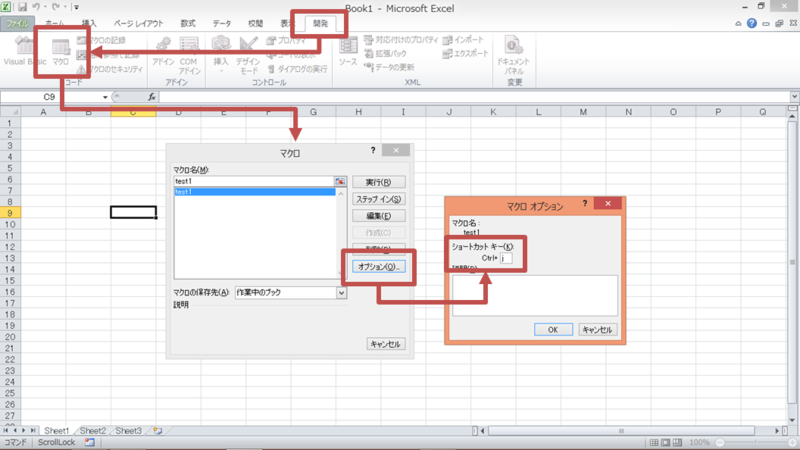Click 編集(E) edit button
The width and height of the screenshot is (800, 450).
pos(379,216)
